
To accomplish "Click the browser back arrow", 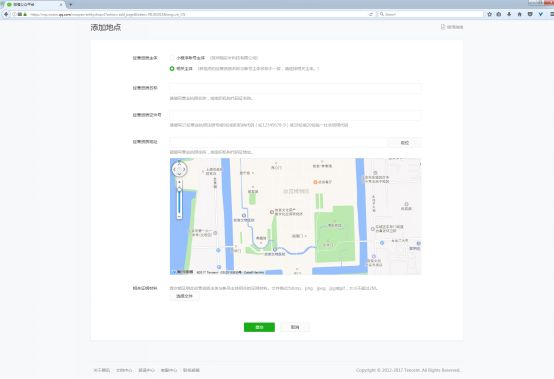I will [x=6, y=14].
